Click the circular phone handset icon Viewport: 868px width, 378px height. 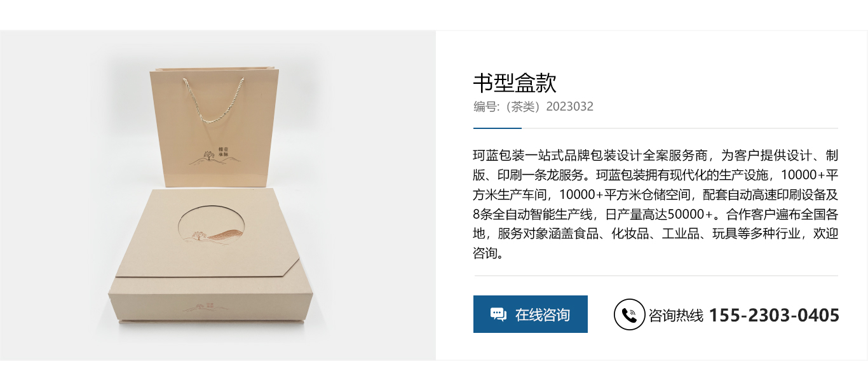(x=629, y=314)
